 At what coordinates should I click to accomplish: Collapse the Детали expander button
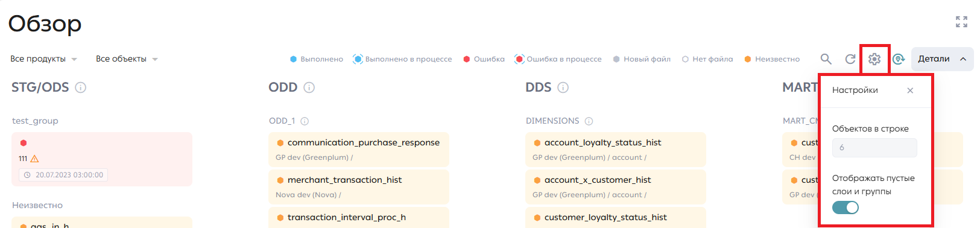click(942, 59)
